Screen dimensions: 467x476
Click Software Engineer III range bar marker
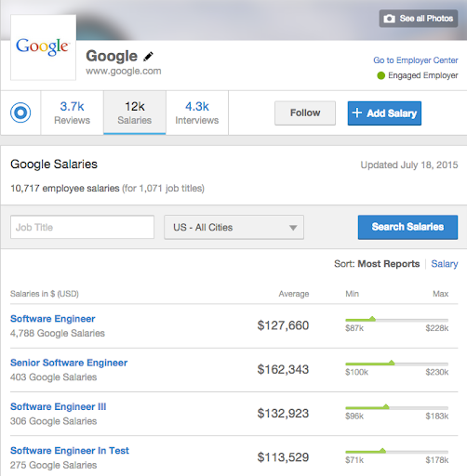click(x=386, y=406)
